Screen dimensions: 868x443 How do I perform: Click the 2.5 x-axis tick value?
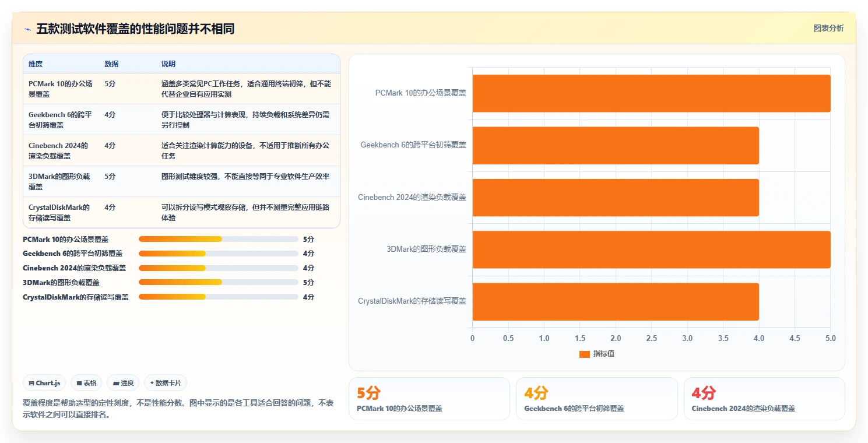click(651, 339)
